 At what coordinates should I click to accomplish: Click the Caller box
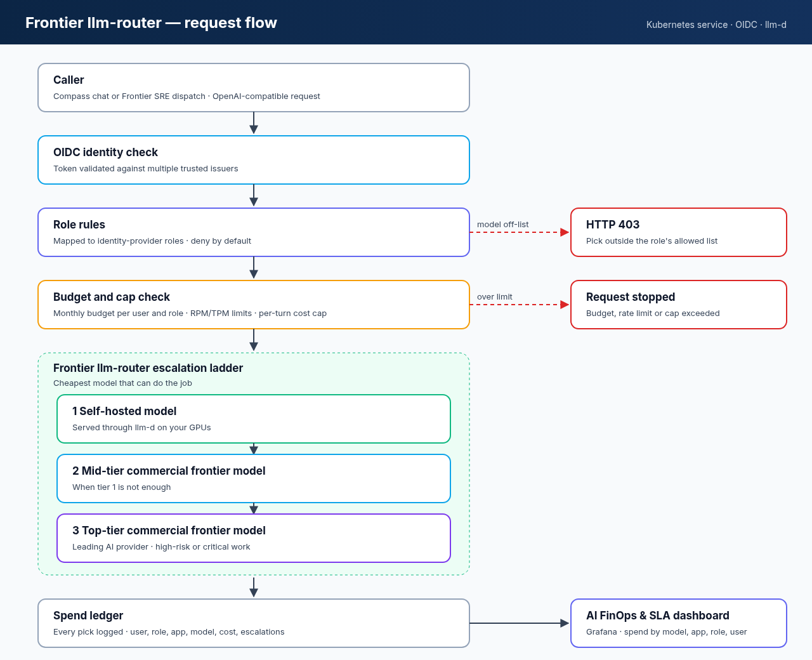coord(254,88)
